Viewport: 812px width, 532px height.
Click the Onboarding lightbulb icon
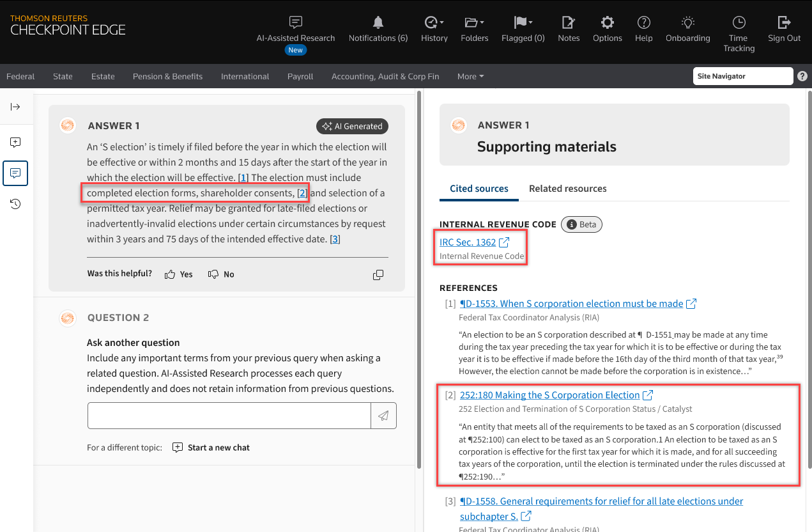687,23
